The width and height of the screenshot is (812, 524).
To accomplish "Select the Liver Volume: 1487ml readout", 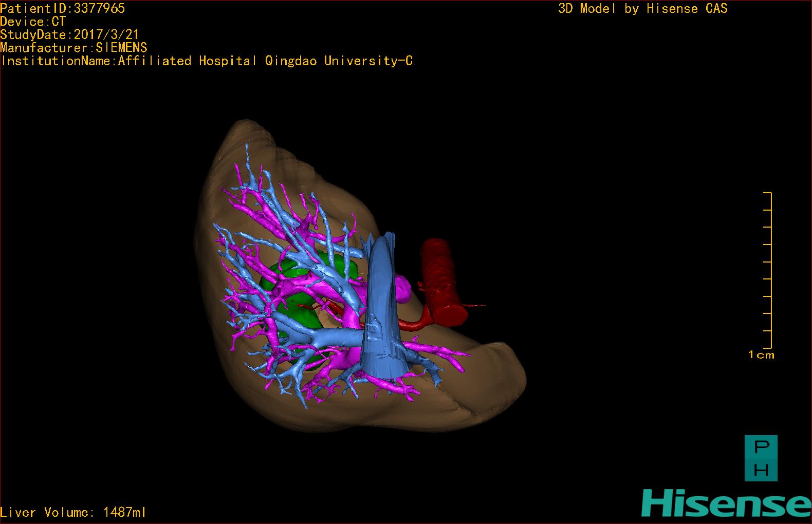I will tap(73, 512).
